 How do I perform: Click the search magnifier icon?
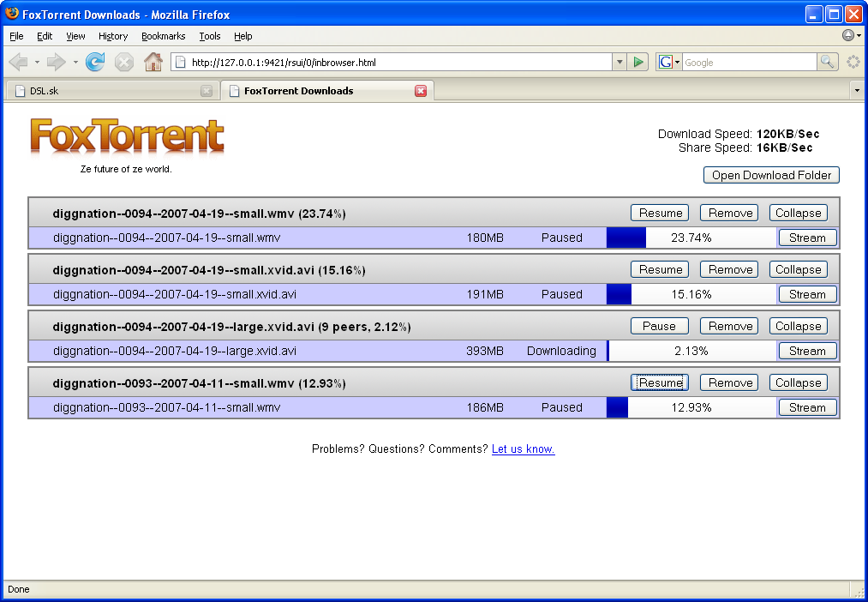point(827,62)
